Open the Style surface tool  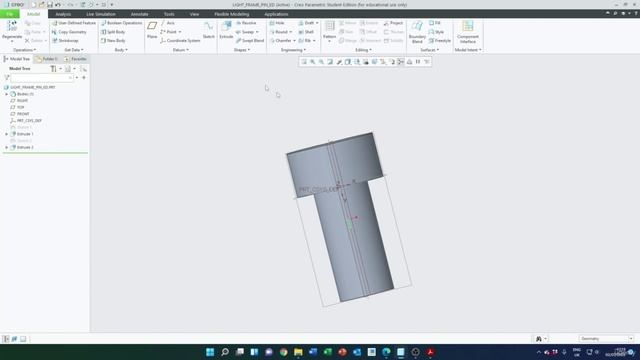[436, 32]
